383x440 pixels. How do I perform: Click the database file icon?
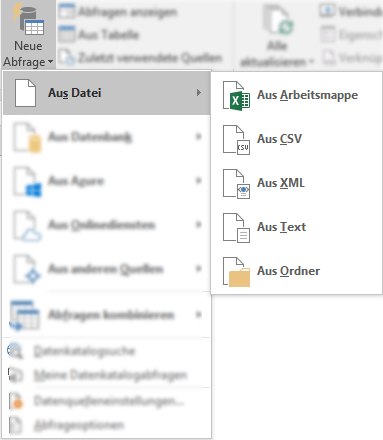coord(27,138)
